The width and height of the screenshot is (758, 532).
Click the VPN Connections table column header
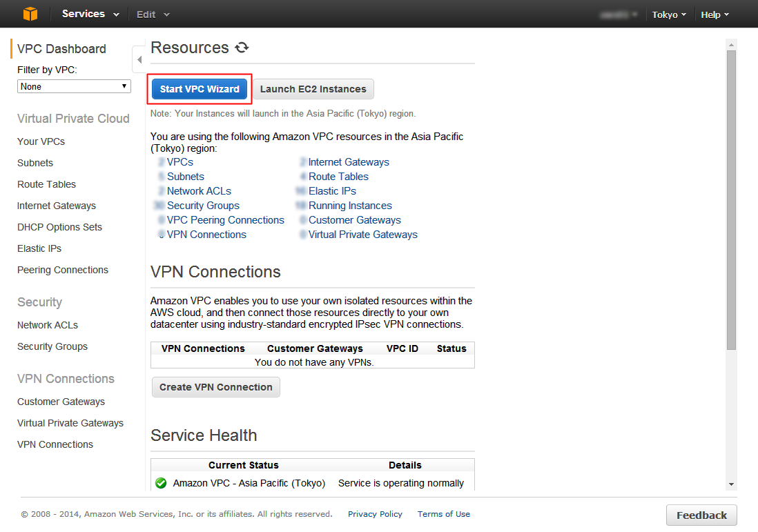pyautogui.click(x=203, y=348)
